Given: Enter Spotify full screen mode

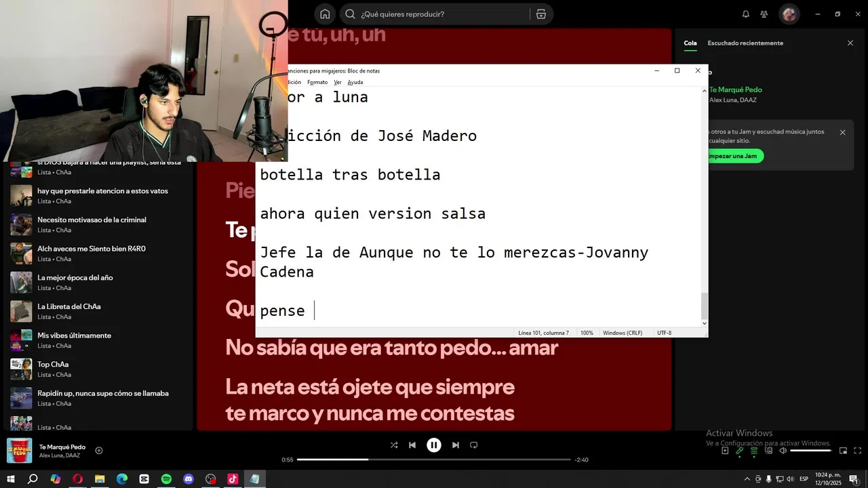Looking at the screenshot, I should (858, 451).
